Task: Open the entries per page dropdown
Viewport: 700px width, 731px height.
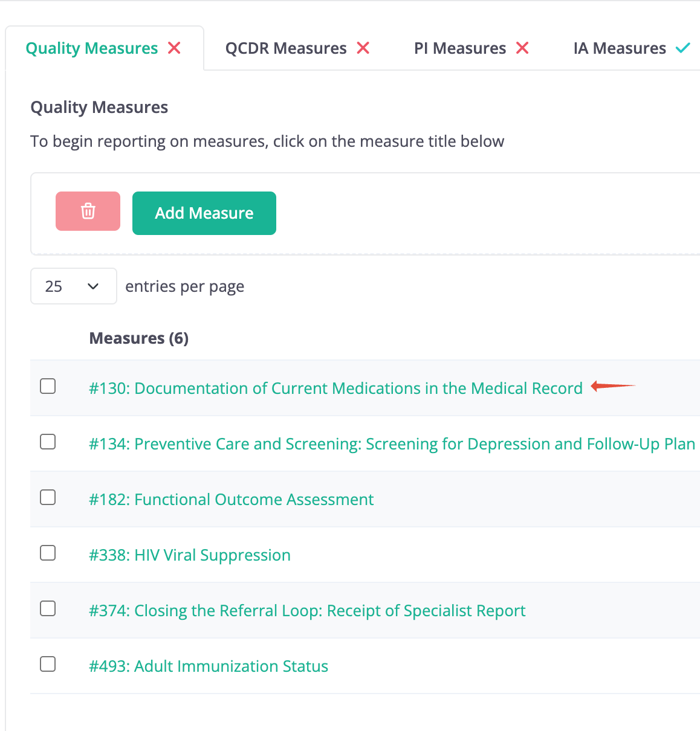Action: (74, 286)
